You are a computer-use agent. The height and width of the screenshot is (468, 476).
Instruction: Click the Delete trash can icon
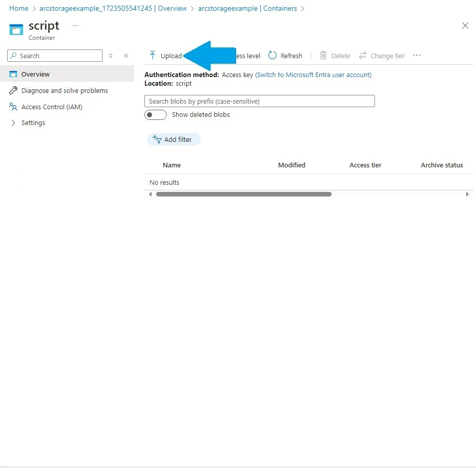pyautogui.click(x=323, y=56)
